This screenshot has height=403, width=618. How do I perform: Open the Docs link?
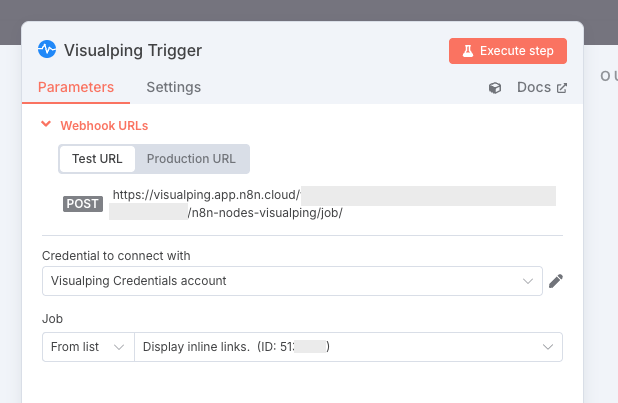[534, 88]
